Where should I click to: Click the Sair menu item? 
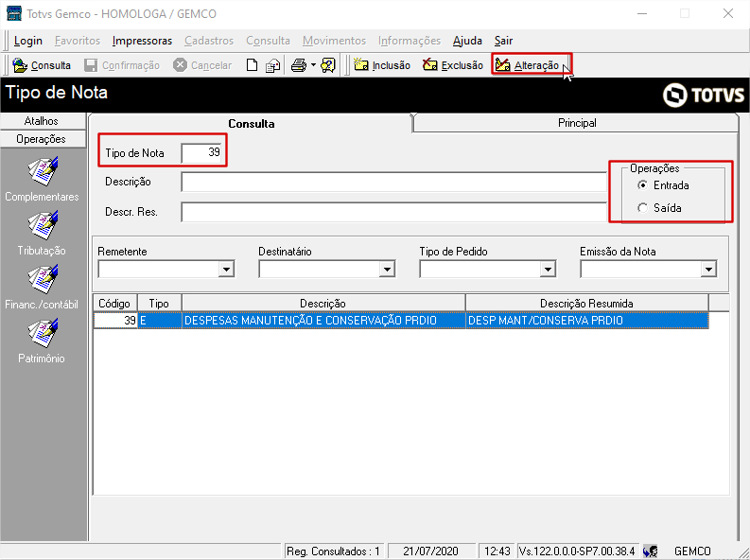[504, 41]
